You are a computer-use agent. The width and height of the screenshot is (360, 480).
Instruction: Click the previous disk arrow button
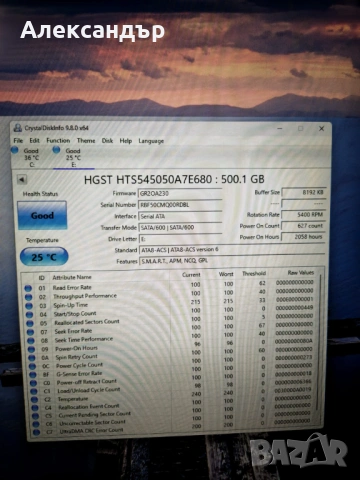coord(22,180)
